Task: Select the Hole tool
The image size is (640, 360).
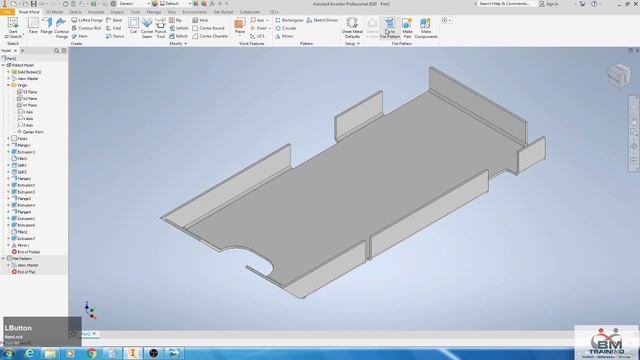Action: 200,20
